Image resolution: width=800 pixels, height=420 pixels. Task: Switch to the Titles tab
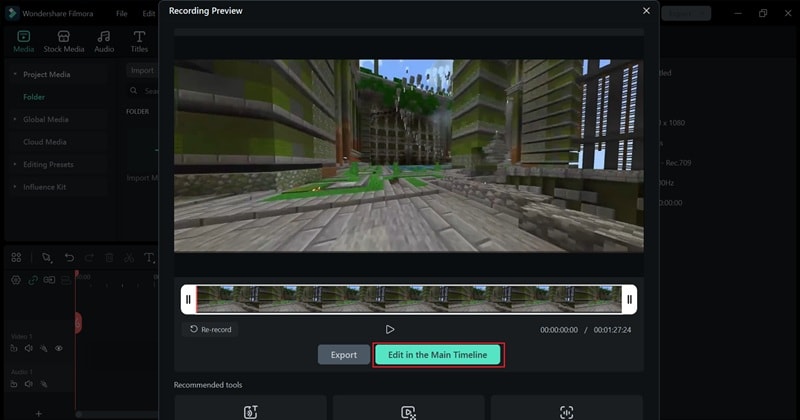(139, 41)
